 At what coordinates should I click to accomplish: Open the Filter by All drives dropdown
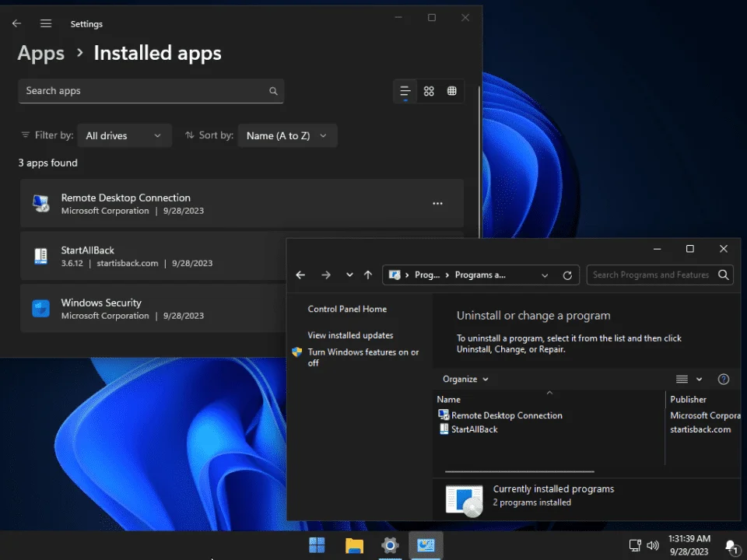124,135
